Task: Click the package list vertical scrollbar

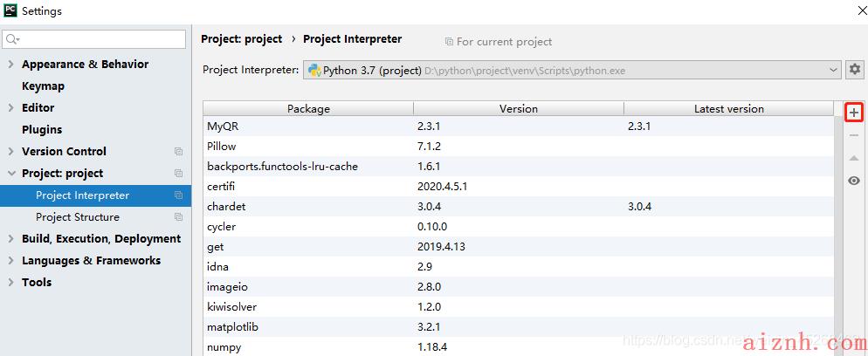Action: pos(838,236)
